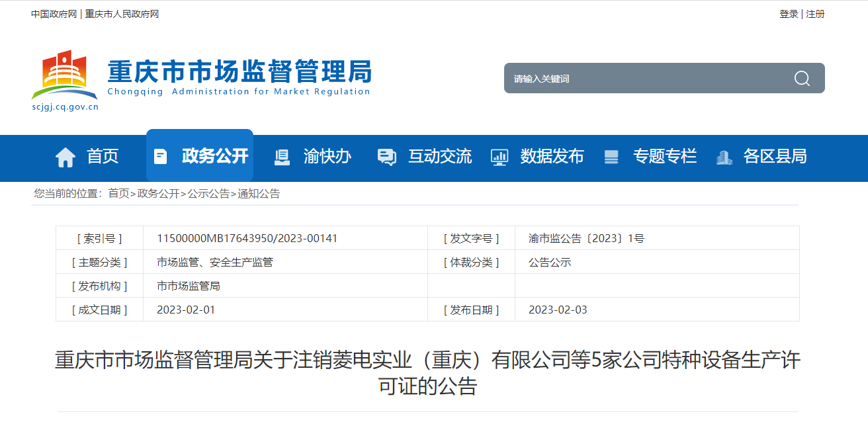Click the 公告公示 genre value

point(550,262)
